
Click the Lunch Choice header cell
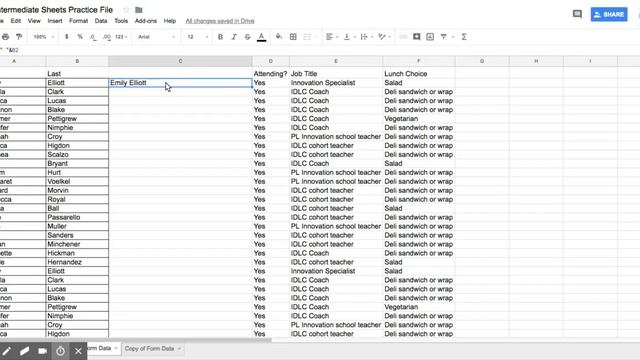(419, 74)
